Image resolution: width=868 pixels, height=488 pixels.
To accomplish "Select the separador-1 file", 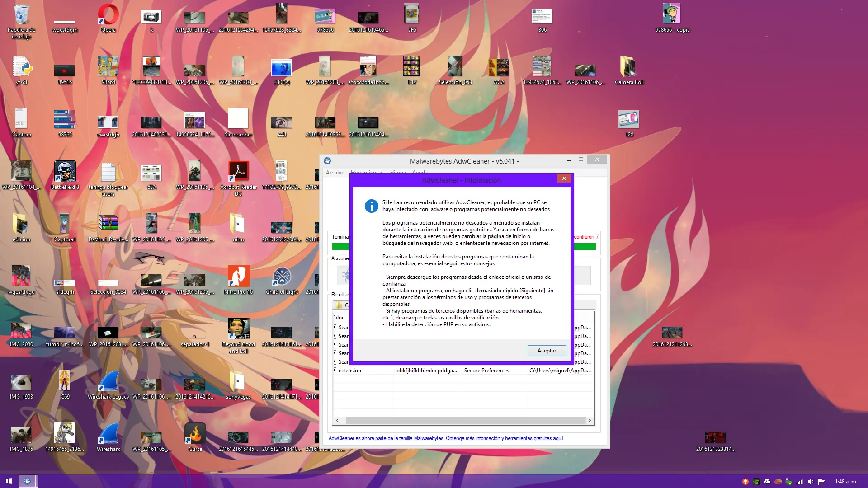I will [195, 340].
